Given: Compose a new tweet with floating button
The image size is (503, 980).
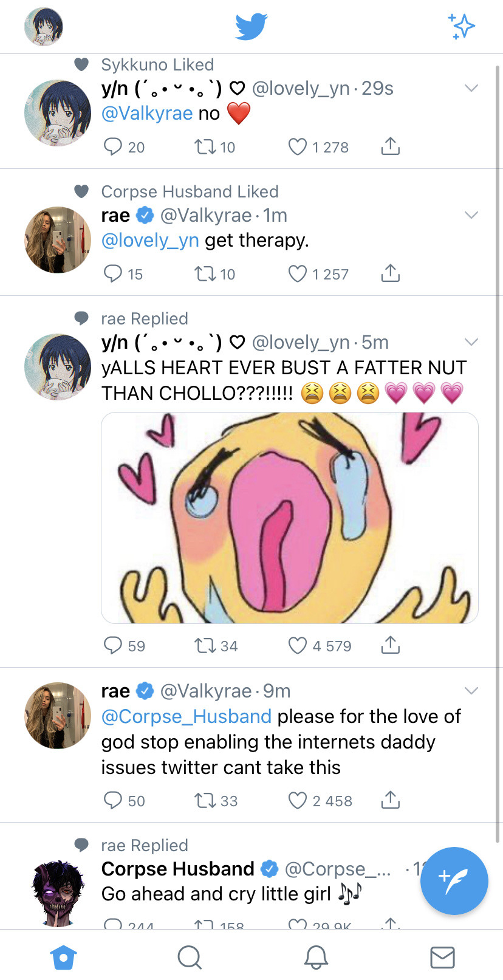Looking at the screenshot, I should (x=454, y=880).
